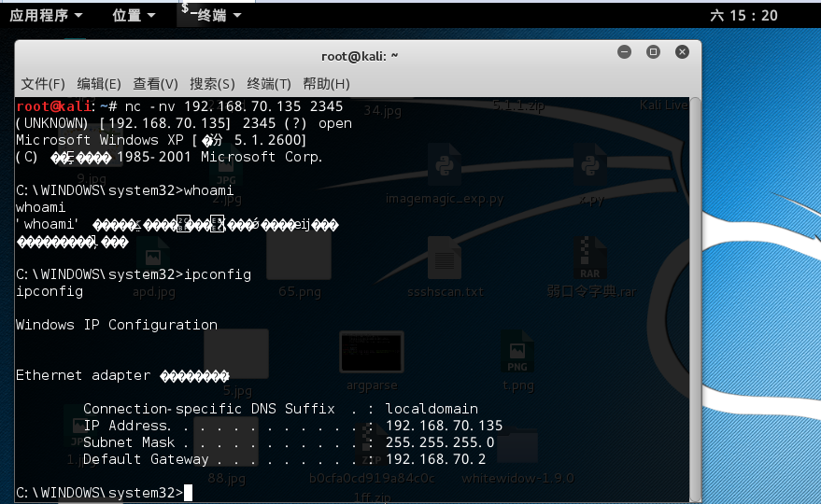This screenshot has height=504, width=821.
Task: Select the x.py python file icon
Action: point(590,175)
